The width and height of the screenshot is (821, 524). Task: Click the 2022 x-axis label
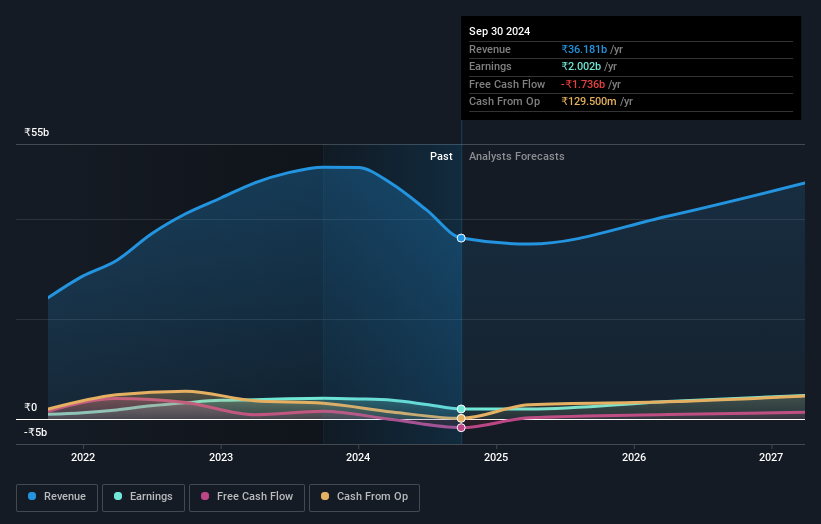point(83,457)
